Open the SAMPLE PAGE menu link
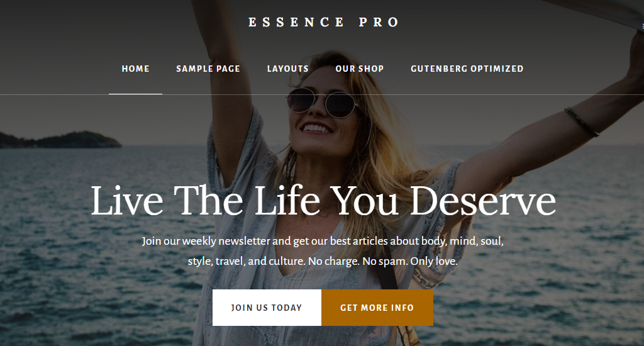 (x=208, y=69)
